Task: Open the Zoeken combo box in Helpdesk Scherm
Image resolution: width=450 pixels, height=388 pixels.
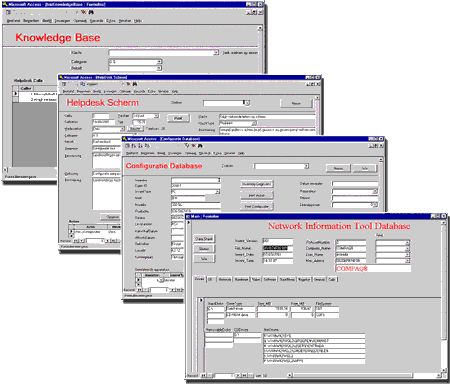Action: point(247,103)
